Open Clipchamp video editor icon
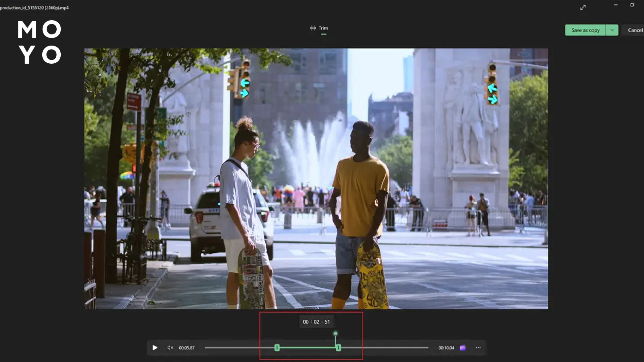 pos(463,348)
